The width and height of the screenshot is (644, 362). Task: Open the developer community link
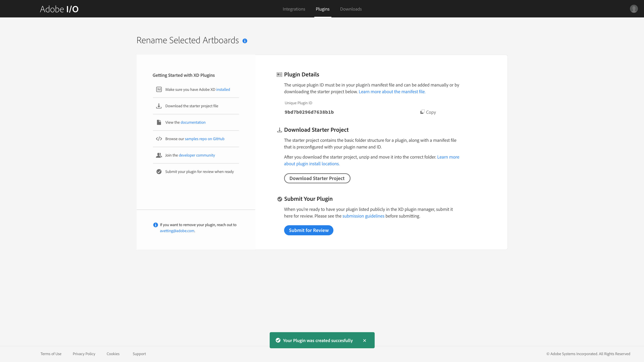pyautogui.click(x=197, y=155)
